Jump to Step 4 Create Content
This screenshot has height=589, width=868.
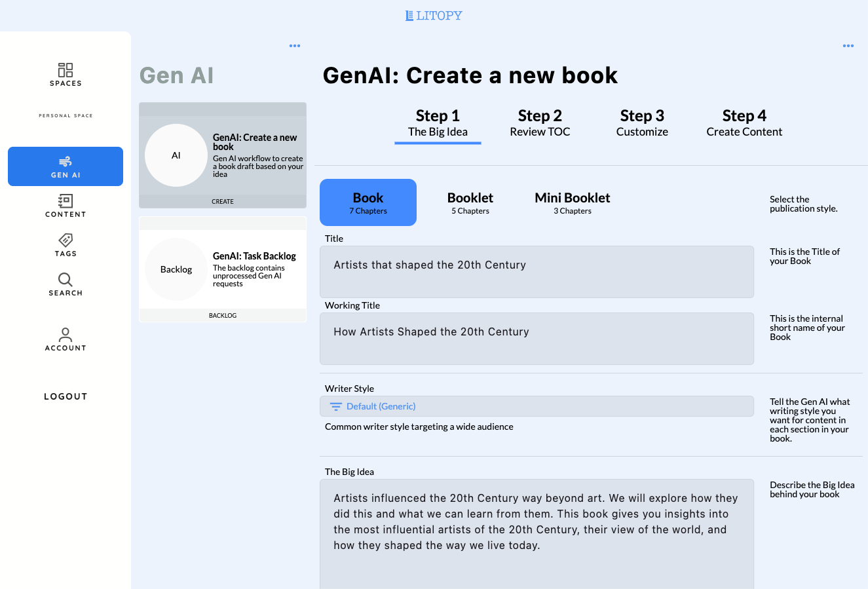[x=744, y=123]
